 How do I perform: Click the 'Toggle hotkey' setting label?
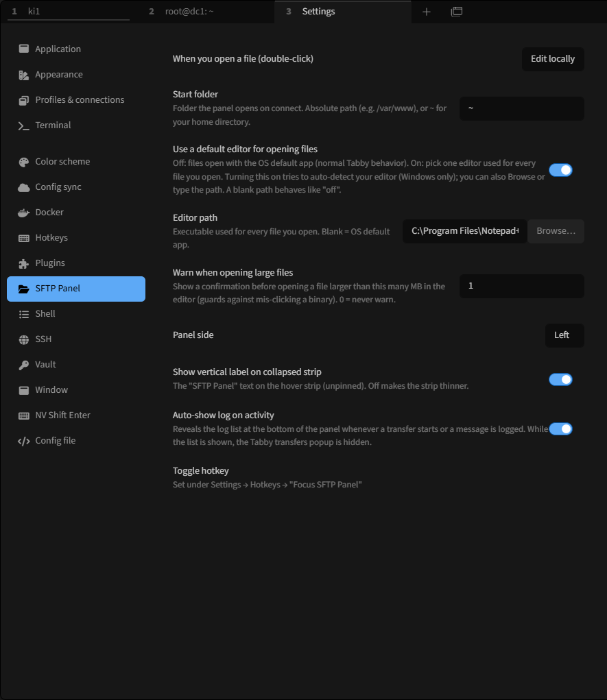[201, 471]
